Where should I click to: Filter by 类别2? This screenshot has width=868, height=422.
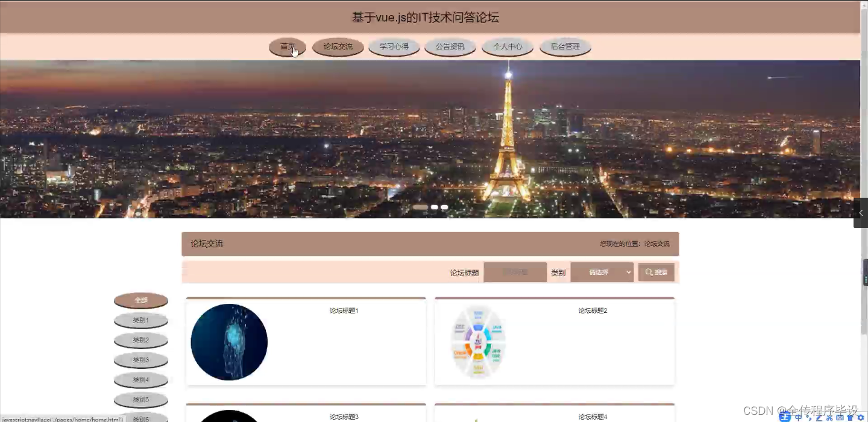[x=141, y=340]
